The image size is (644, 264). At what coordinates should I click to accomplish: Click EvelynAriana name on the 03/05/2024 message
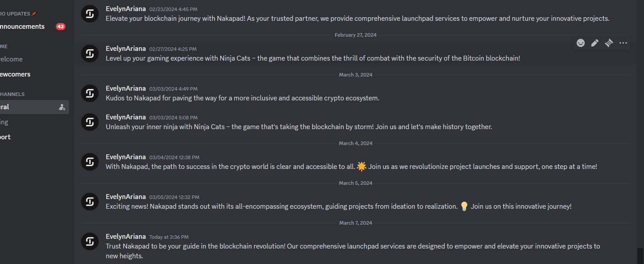tap(126, 197)
